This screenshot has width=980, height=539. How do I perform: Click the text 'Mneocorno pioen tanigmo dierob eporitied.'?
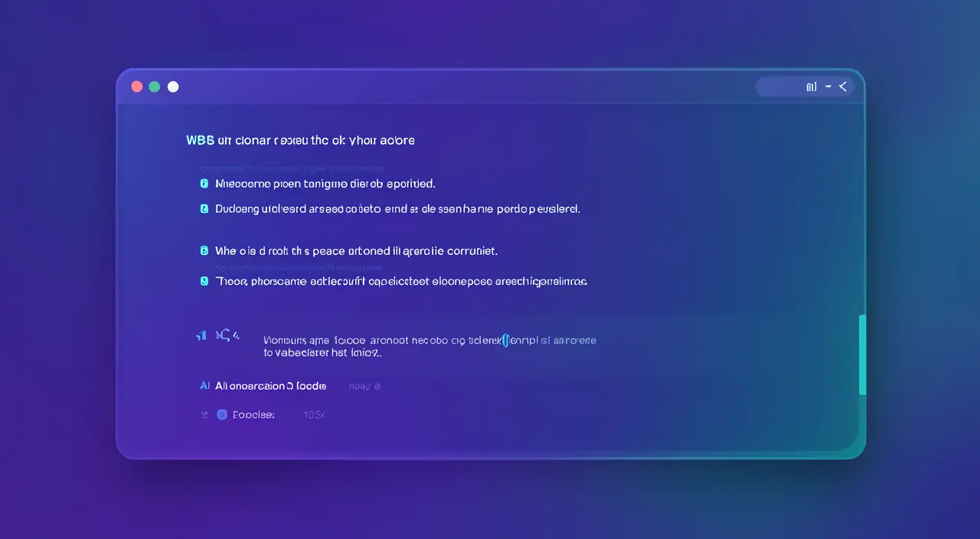325,184
